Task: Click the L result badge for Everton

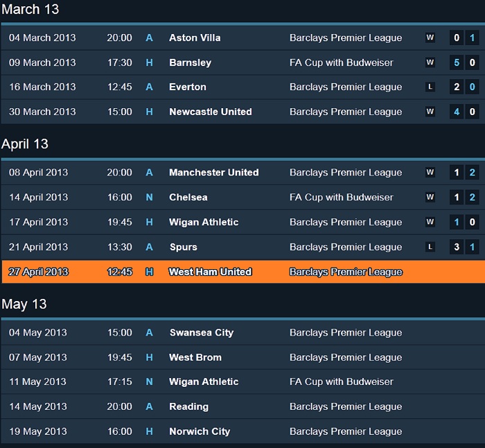Action: 430,87
